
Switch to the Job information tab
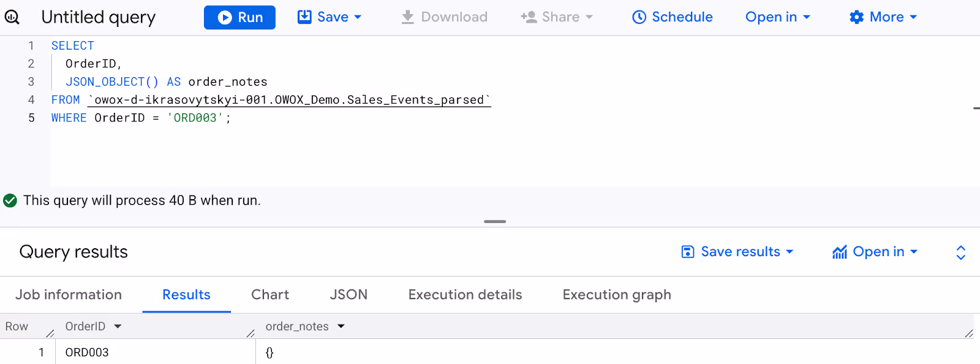tap(69, 295)
